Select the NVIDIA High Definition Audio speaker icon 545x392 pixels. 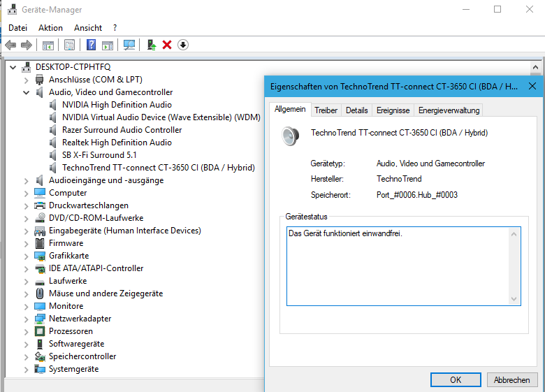coord(53,105)
